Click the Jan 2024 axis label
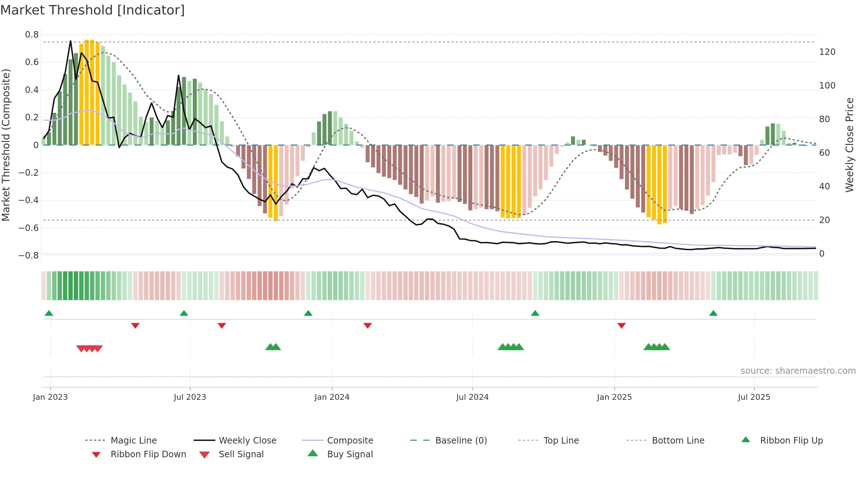 [x=332, y=397]
